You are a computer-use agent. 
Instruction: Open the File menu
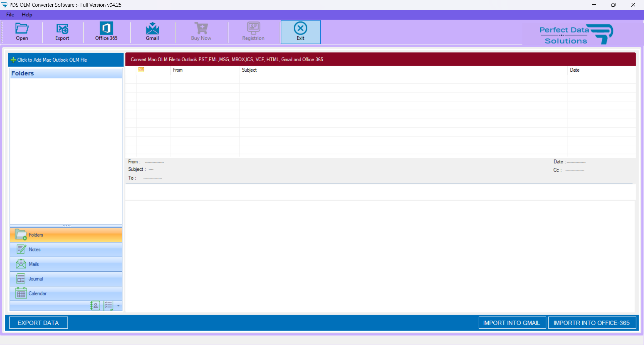pyautogui.click(x=10, y=15)
